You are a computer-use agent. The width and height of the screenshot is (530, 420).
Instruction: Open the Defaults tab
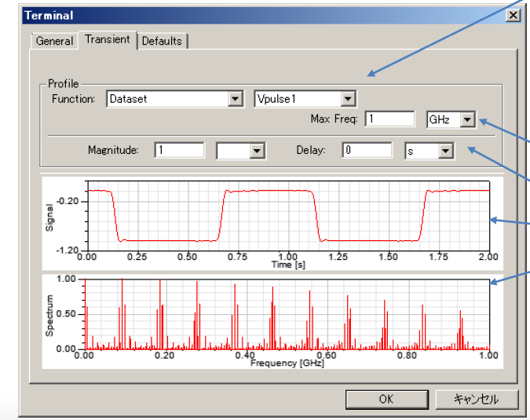[162, 41]
